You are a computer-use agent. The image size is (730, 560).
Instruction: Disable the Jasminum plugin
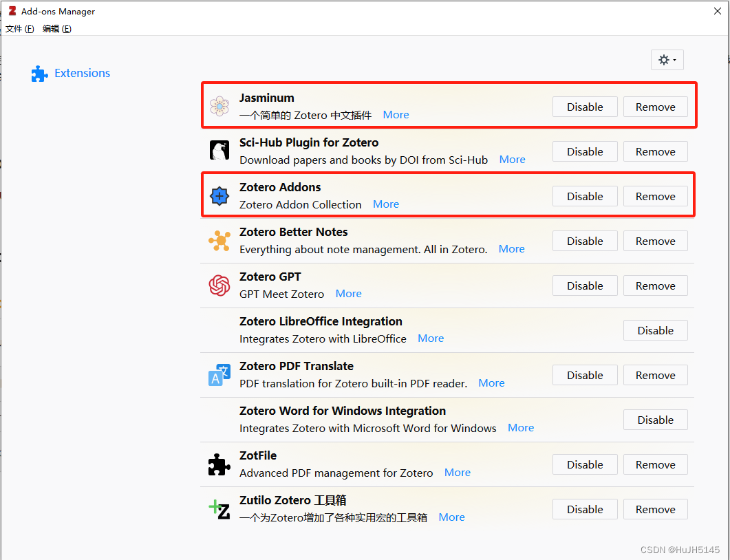click(585, 107)
